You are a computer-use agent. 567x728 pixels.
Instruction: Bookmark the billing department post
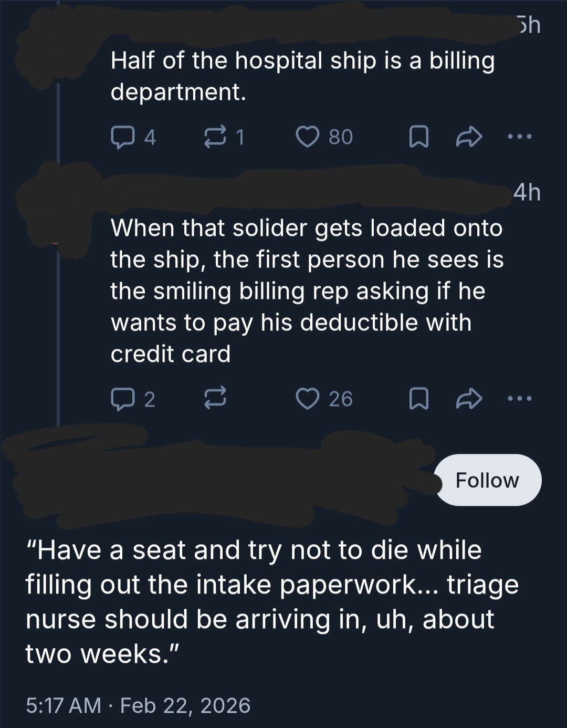(418, 137)
